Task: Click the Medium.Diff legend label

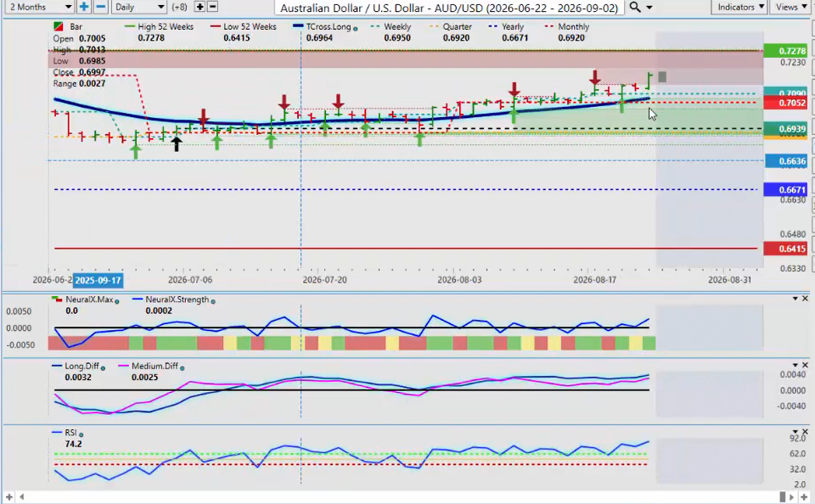Action: (x=155, y=367)
